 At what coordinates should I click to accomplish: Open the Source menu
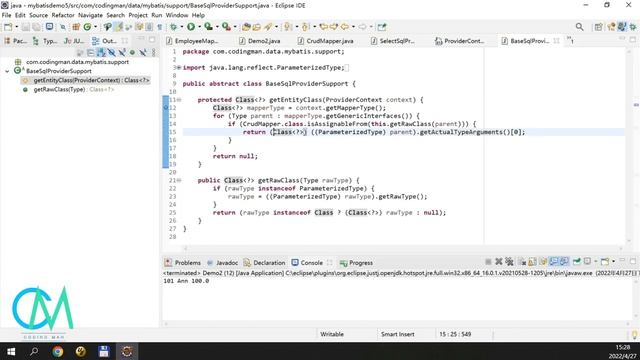38,15
